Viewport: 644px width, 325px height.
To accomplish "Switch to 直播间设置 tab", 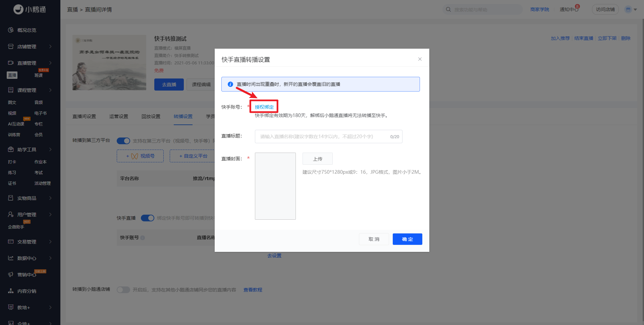I will pos(84,116).
